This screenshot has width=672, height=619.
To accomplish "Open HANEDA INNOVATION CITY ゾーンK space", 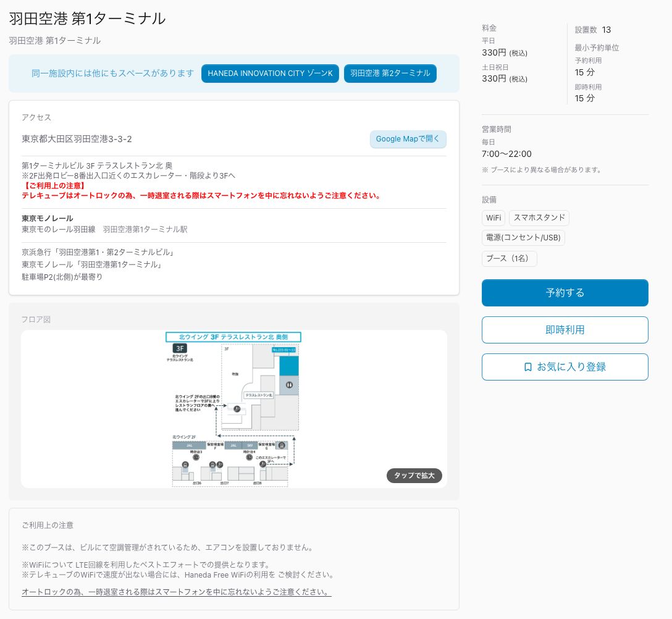I will coord(270,74).
